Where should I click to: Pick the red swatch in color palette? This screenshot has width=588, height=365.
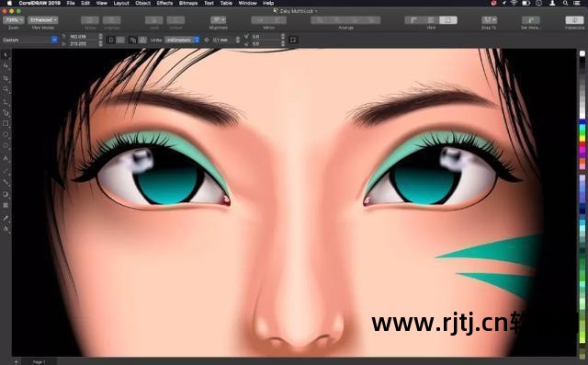coord(582,144)
